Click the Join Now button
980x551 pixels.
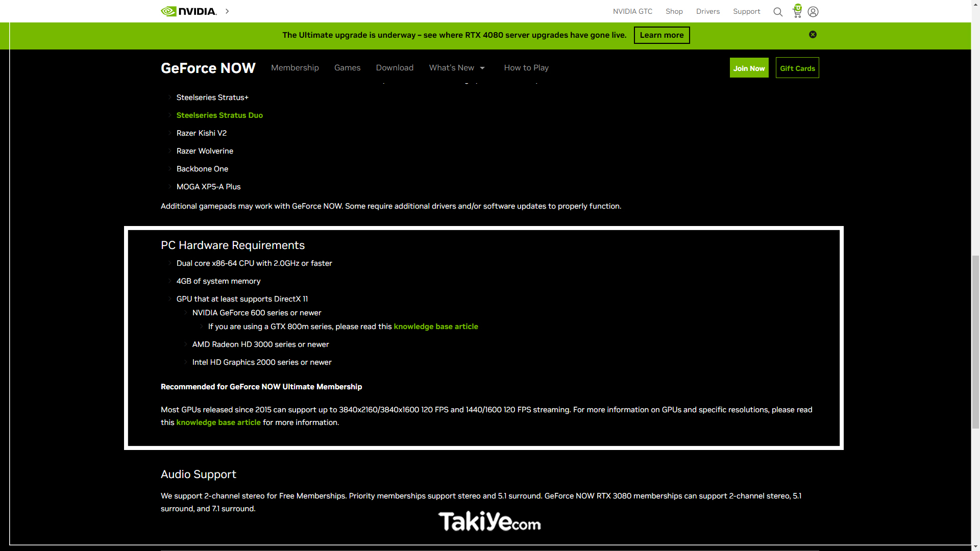pyautogui.click(x=749, y=67)
